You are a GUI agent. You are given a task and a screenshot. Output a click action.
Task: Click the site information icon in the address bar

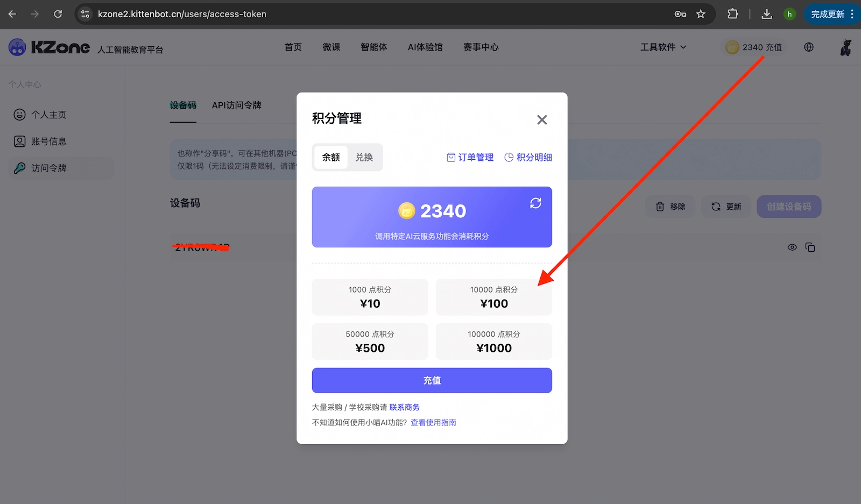pos(85,14)
